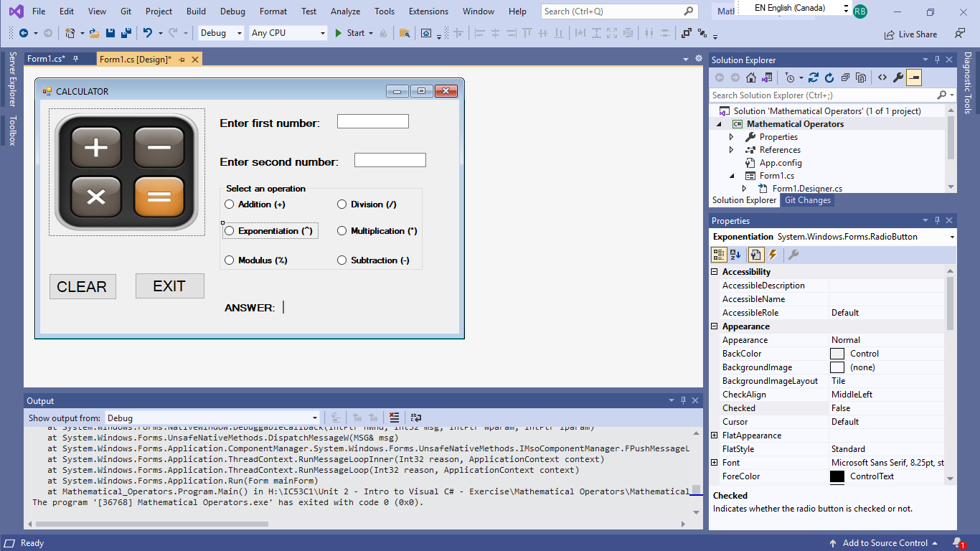980x551 pixels.
Task: Click the Collapse All icon in Solution Explorer
Action: [845, 77]
